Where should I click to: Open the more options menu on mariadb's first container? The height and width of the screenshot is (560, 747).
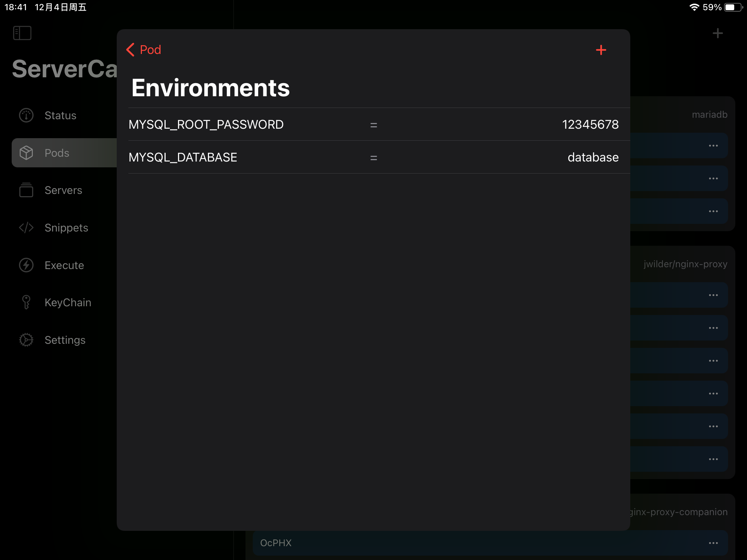point(713,145)
